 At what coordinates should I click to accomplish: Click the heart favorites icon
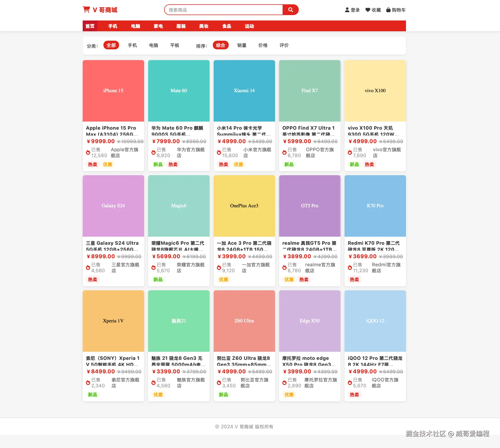tap(368, 10)
